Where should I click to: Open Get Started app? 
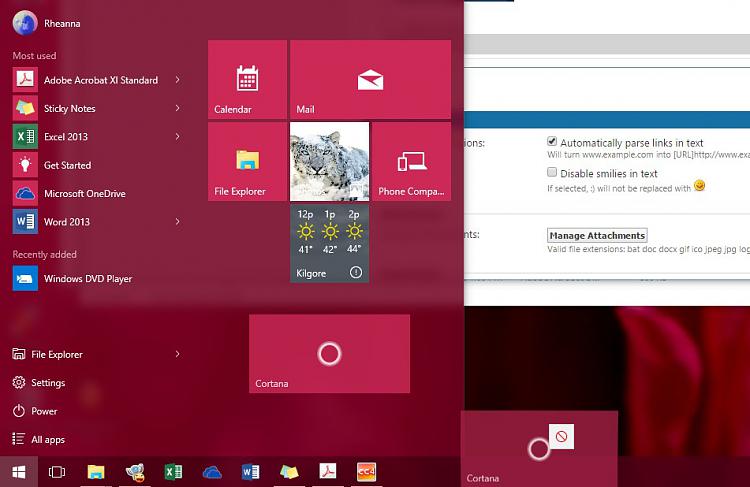[x=97, y=165]
